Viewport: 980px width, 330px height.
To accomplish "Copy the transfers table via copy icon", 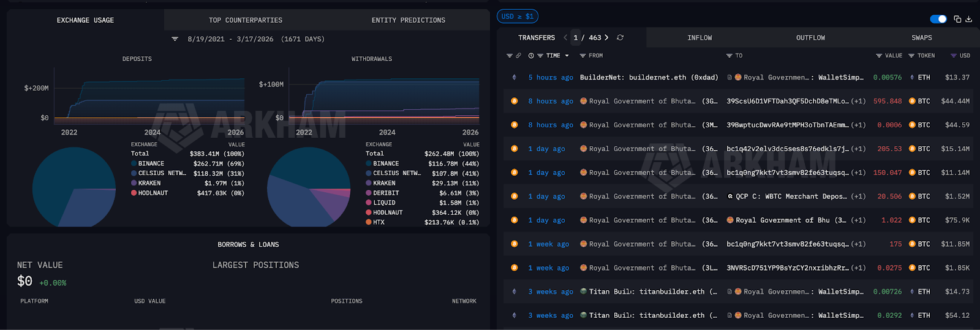I will pyautogui.click(x=957, y=19).
